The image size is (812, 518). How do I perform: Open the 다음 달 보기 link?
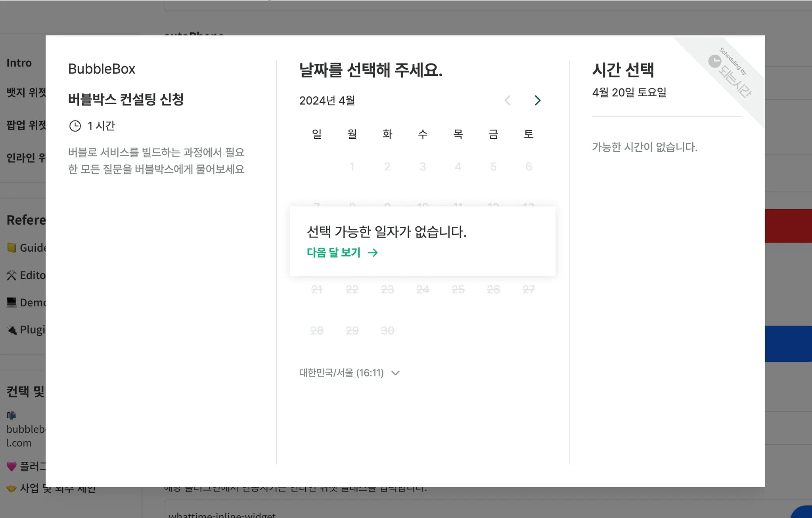click(x=334, y=252)
